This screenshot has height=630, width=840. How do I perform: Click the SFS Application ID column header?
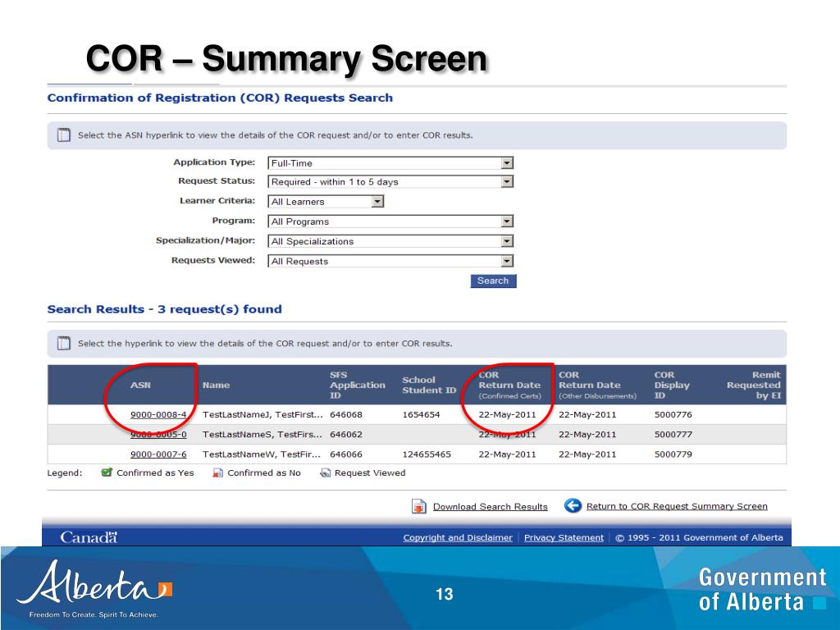(358, 386)
